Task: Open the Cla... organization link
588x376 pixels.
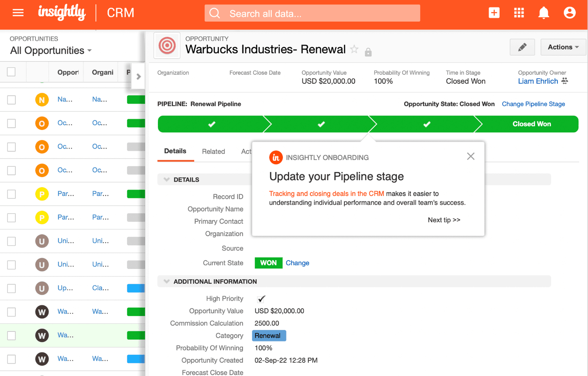Action: click(100, 288)
